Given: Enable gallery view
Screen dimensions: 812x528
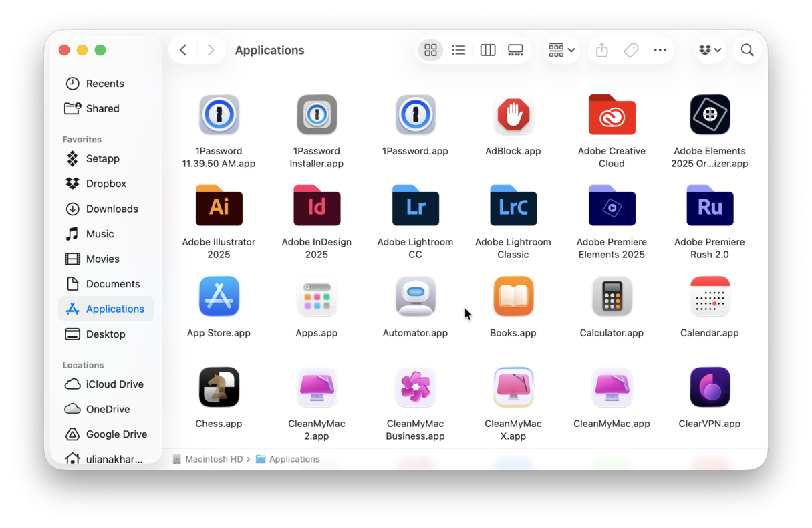Looking at the screenshot, I should [515, 49].
